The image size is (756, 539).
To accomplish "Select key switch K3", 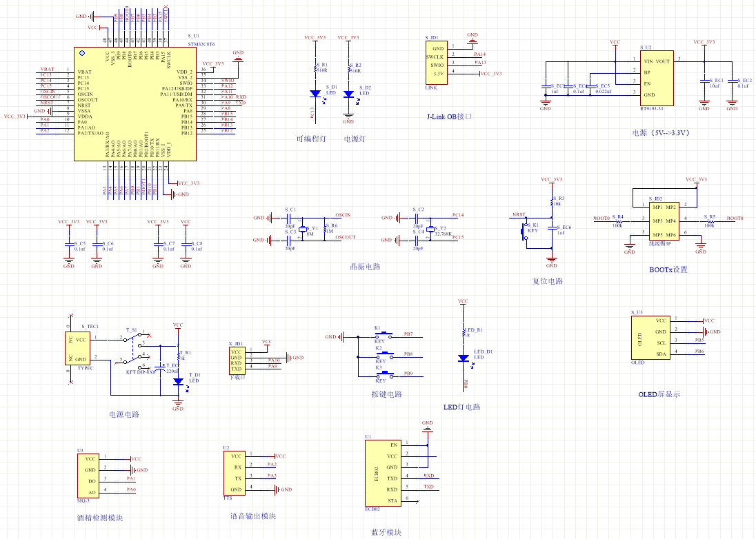I will pos(384,374).
